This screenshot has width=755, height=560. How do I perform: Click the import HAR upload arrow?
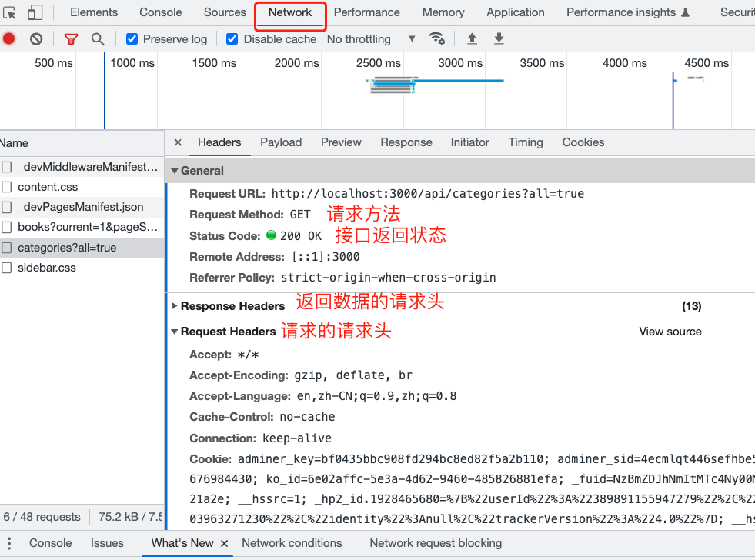point(472,39)
